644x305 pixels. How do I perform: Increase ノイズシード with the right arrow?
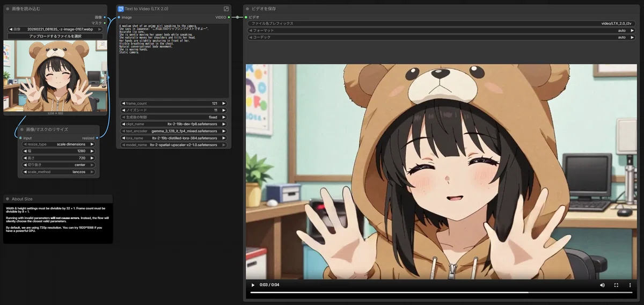[x=224, y=110]
